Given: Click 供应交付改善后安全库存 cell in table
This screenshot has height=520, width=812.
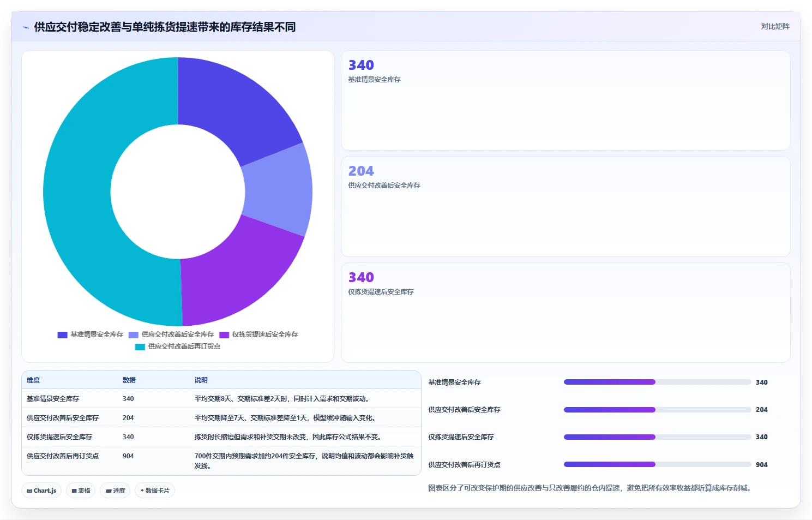Looking at the screenshot, I should [x=63, y=418].
